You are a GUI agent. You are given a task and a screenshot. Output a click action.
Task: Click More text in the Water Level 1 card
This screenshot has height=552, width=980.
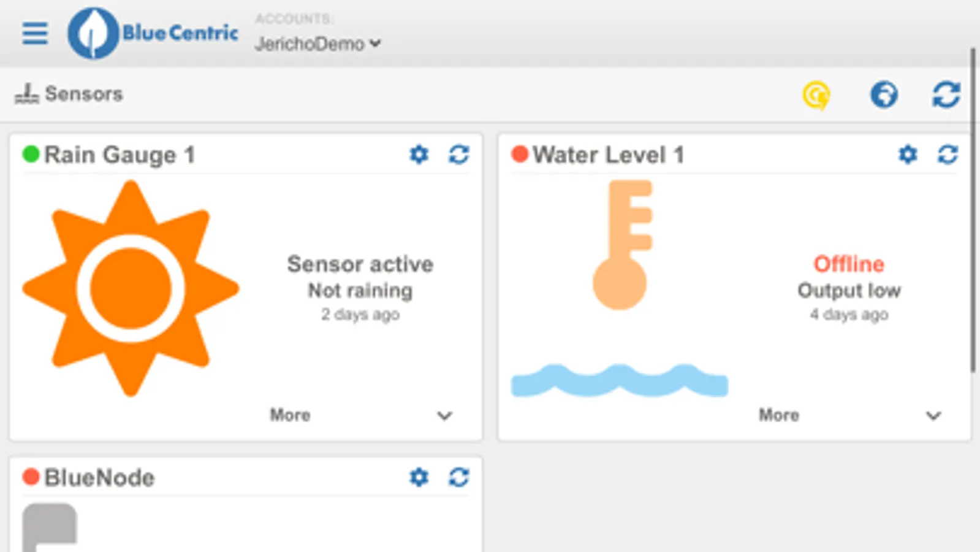(x=778, y=415)
